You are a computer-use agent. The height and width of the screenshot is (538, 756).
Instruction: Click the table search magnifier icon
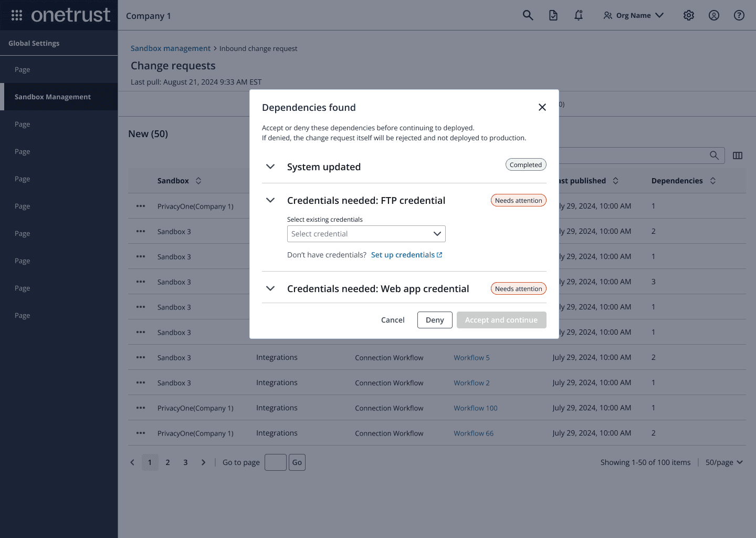click(714, 155)
